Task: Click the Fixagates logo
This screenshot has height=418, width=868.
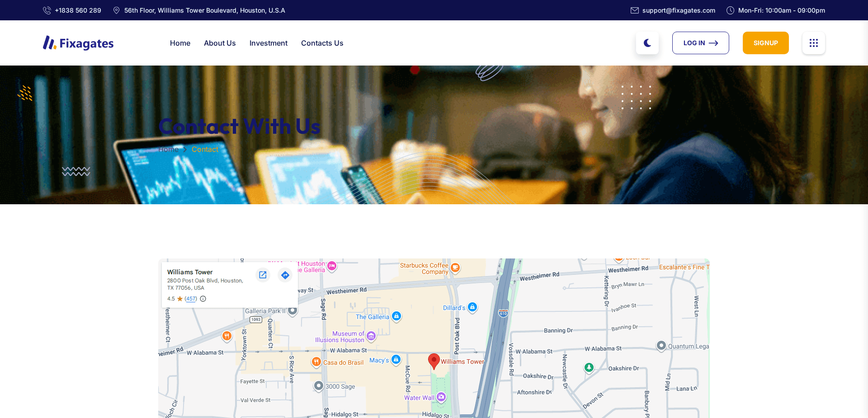Action: (x=78, y=43)
